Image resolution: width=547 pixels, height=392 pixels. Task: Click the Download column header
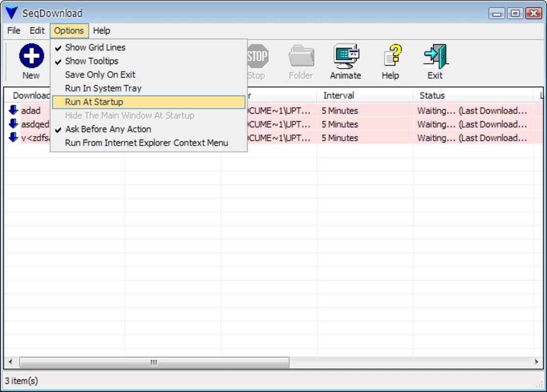click(28, 96)
